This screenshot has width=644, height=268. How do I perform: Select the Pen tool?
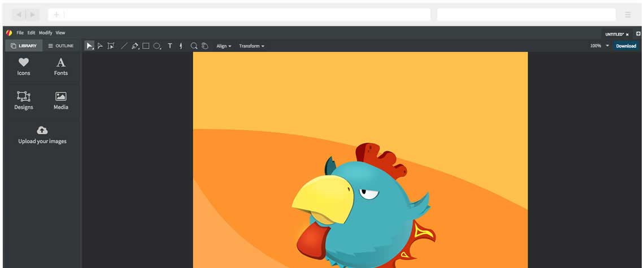point(135,46)
